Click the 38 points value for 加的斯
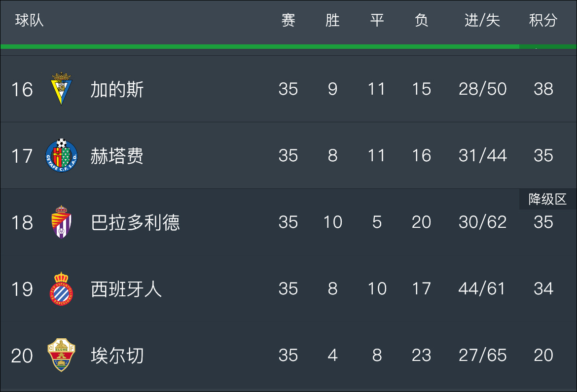The image size is (577, 392). pyautogui.click(x=543, y=89)
